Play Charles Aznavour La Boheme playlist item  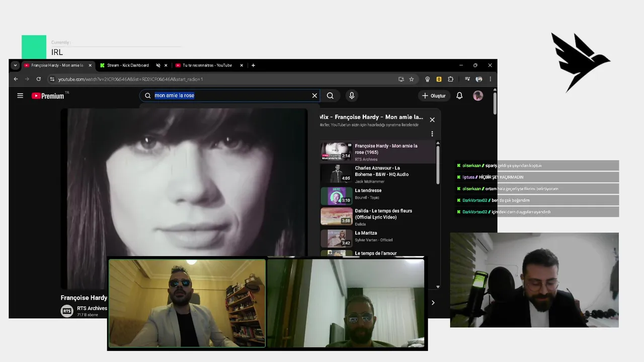point(378,174)
